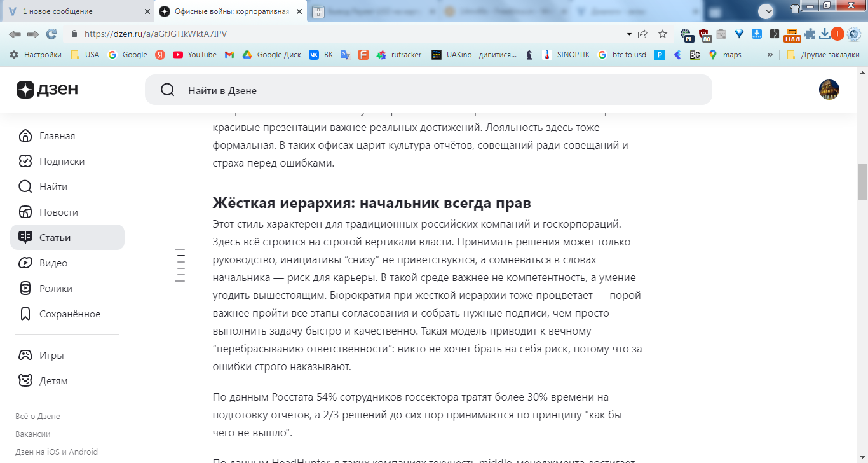Click the blue download-arrow extension icon
Viewport: 868px width, 463px height.
click(x=757, y=34)
